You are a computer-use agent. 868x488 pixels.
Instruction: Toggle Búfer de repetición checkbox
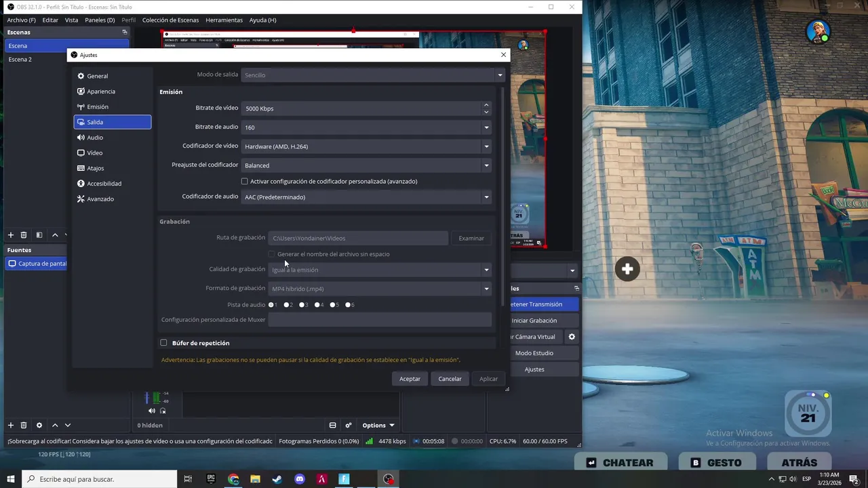coord(163,343)
